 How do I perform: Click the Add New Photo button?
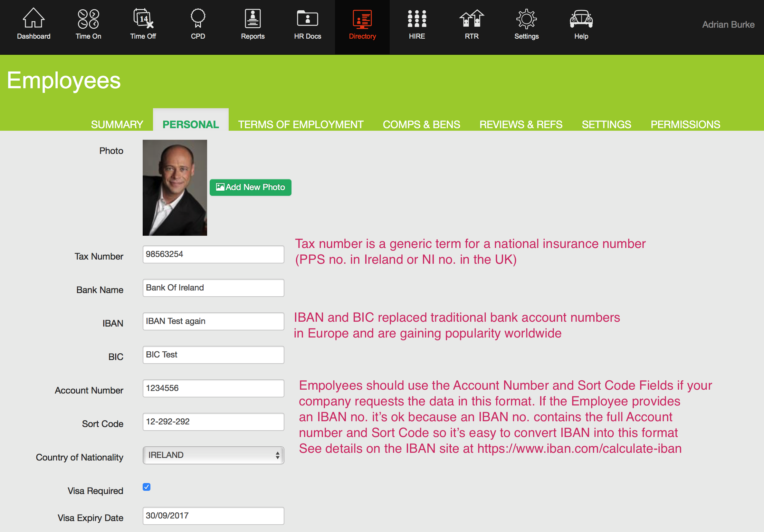coord(250,187)
